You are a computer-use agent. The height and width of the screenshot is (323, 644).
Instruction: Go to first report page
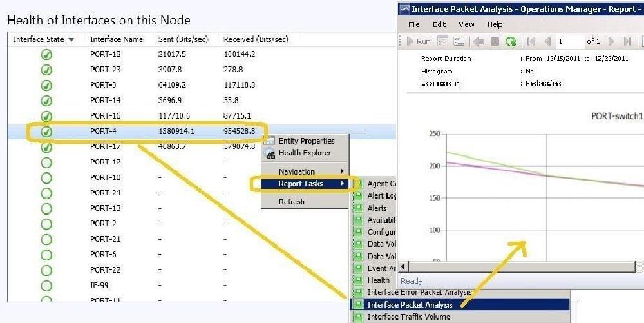click(x=531, y=41)
